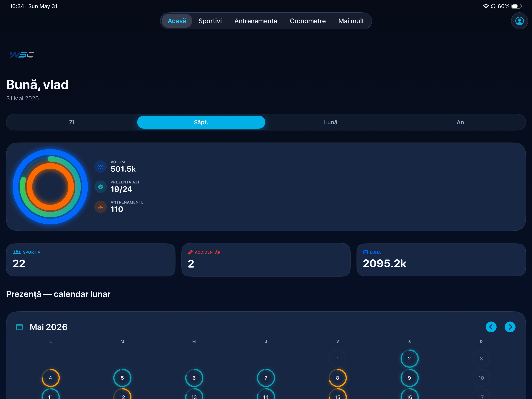The width and height of the screenshot is (532, 399).
Task: Open the Cronometre tab
Action: (x=308, y=21)
